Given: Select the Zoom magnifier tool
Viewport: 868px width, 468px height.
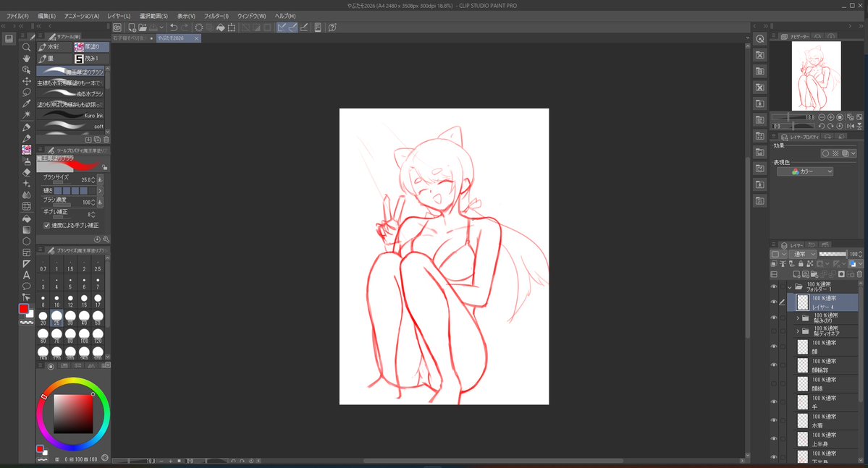Looking at the screenshot, I should [26, 47].
